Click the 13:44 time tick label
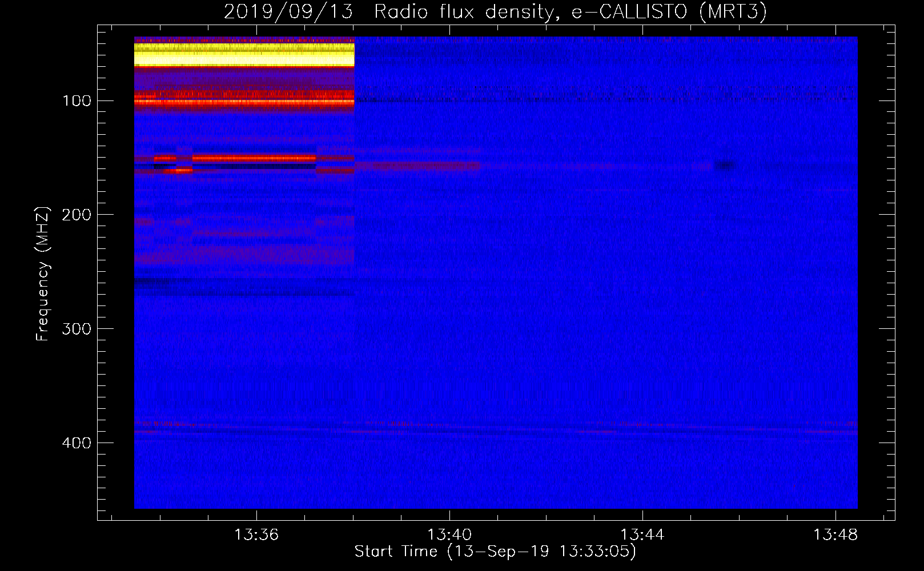Viewport: 924px width, 571px height. pyautogui.click(x=642, y=534)
